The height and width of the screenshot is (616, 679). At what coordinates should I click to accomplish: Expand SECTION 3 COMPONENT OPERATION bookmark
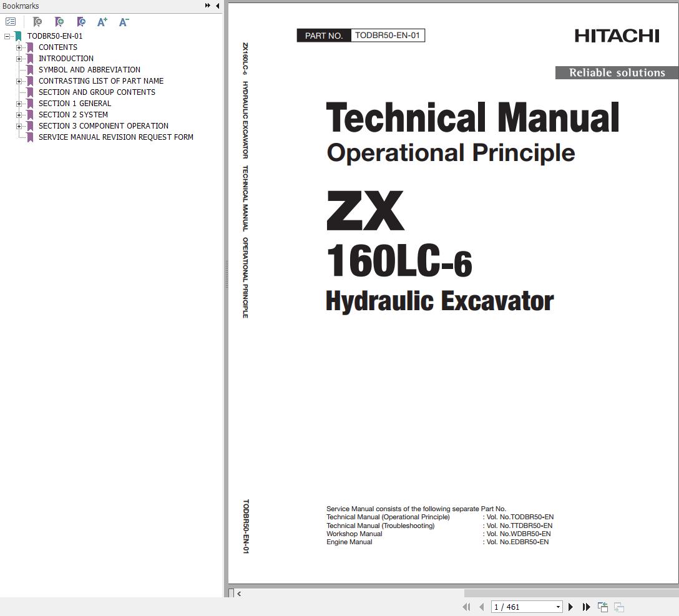pyautogui.click(x=19, y=127)
